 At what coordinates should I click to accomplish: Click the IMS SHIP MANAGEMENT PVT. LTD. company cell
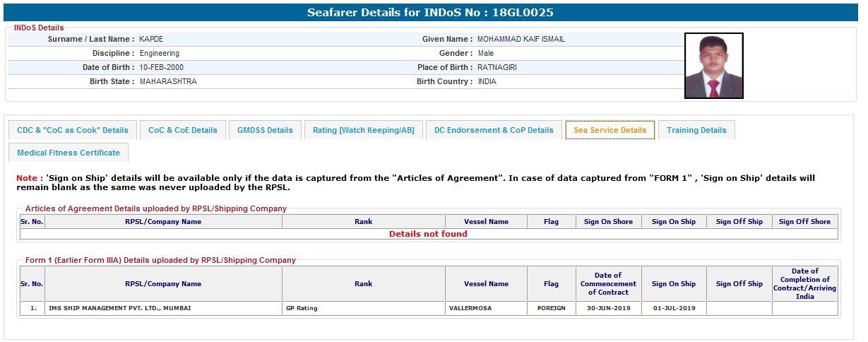[x=119, y=309]
